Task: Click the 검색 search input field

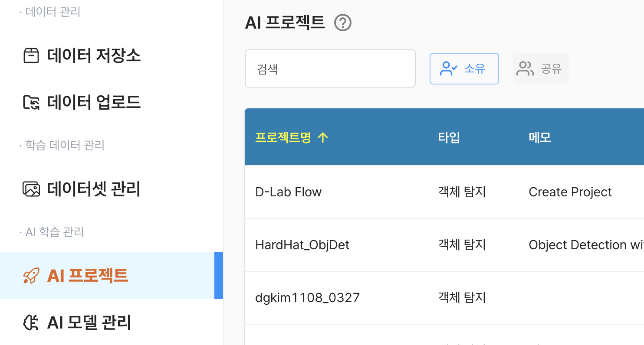Action: [330, 68]
